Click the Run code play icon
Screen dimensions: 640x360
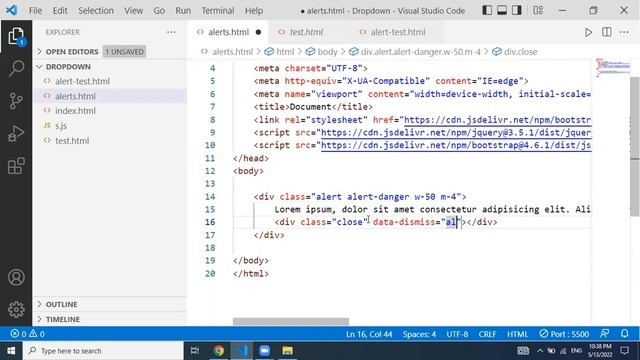click(x=588, y=32)
